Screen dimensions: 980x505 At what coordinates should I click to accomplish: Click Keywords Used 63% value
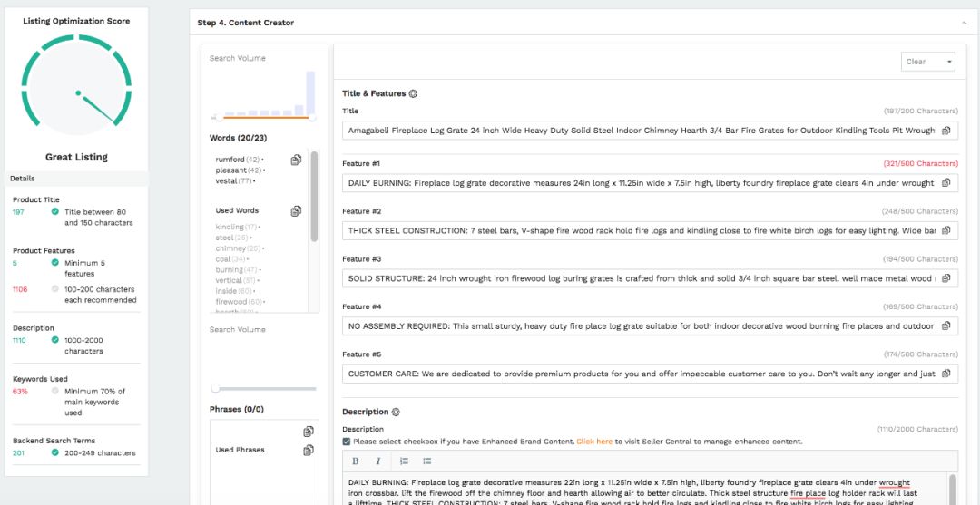coord(20,392)
